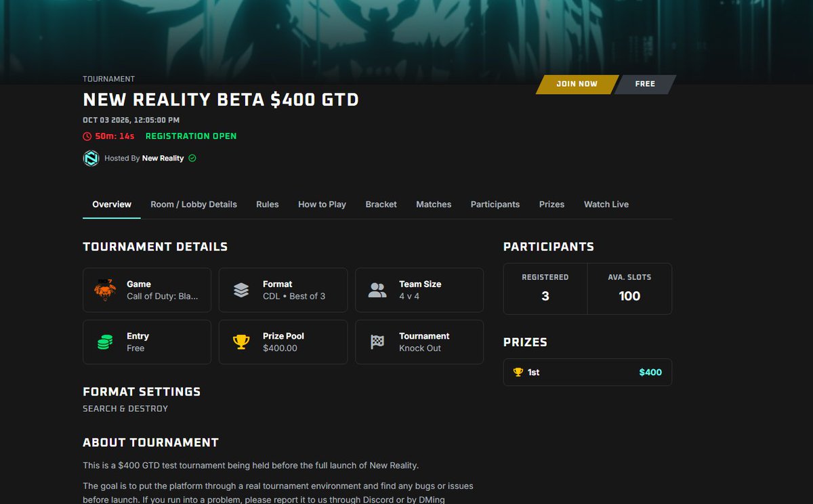Click the '$400.00' prize pool value

280,348
